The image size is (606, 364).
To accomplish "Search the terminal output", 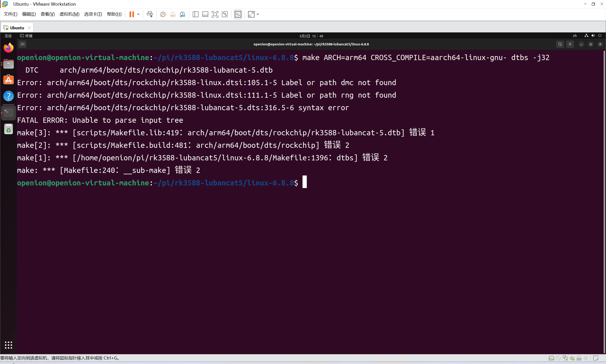I will (x=560, y=44).
